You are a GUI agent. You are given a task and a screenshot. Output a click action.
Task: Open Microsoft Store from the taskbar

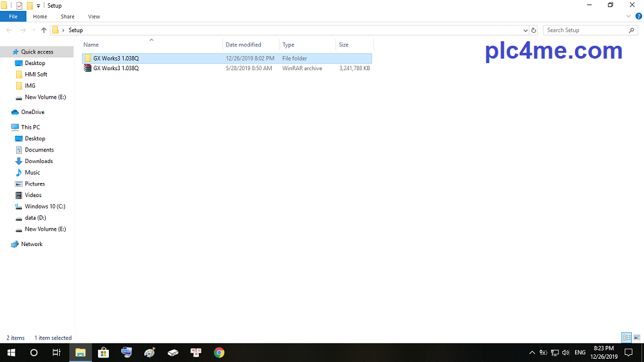103,352
